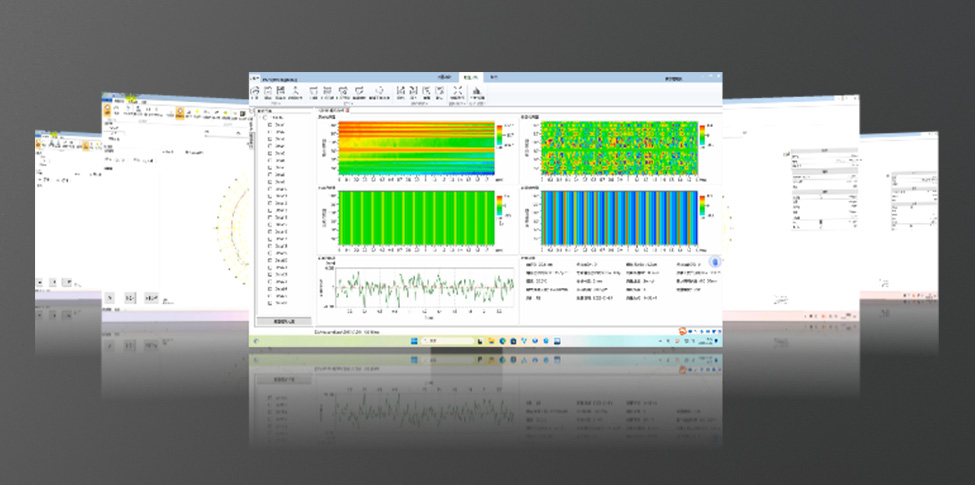Screen dimensions: 975x485
Task: Click the floppy-disk save icon in the ribbon
Action: click(x=281, y=92)
